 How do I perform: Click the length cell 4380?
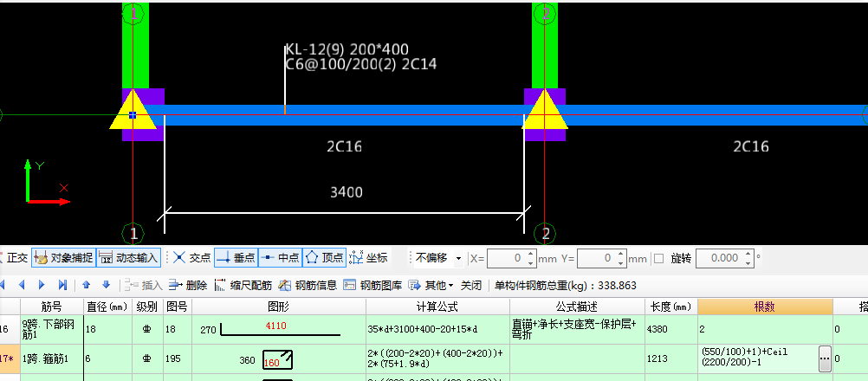(671, 329)
